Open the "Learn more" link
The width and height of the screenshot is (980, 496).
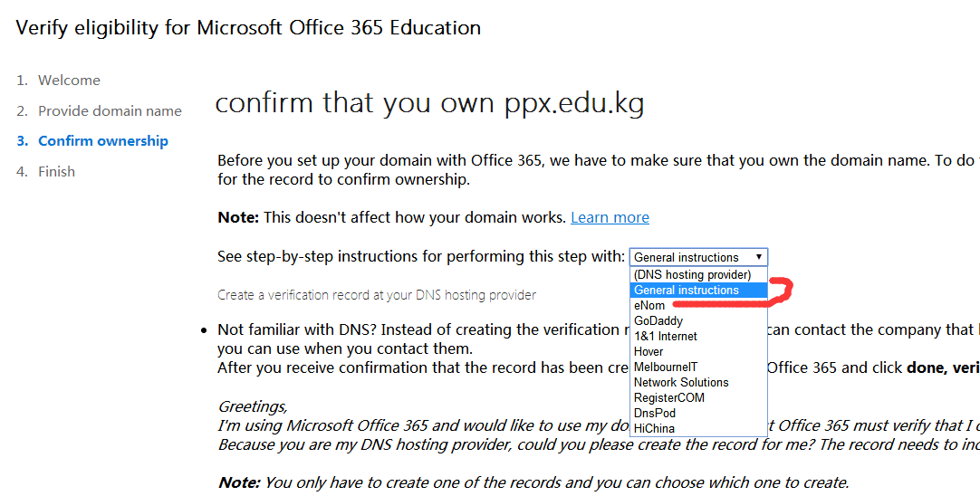(610, 217)
